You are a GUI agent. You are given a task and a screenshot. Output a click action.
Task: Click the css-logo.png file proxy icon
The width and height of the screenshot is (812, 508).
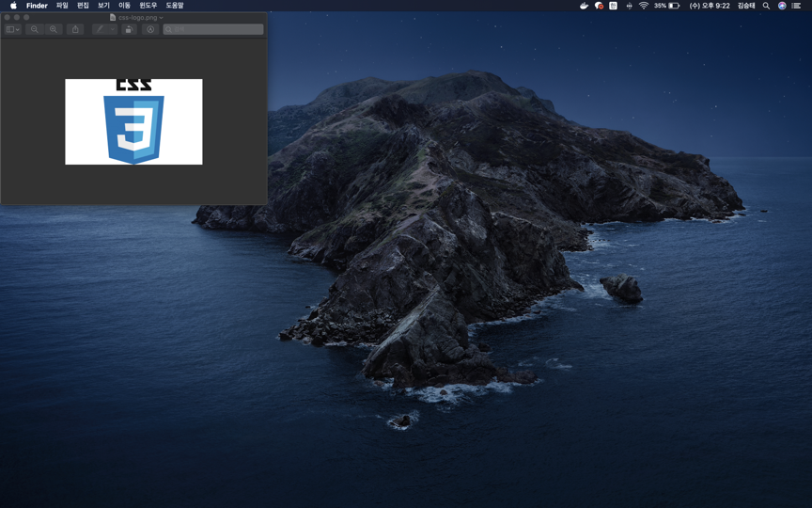[113, 17]
